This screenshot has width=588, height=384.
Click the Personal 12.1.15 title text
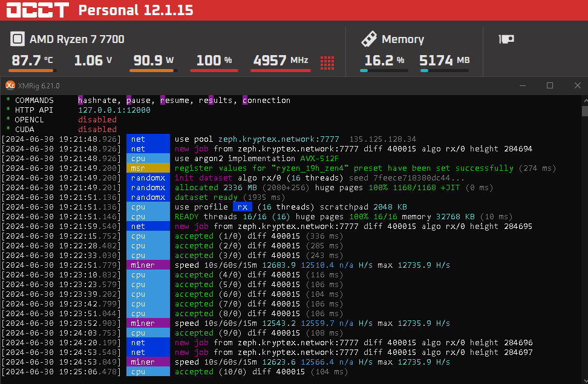coord(136,10)
